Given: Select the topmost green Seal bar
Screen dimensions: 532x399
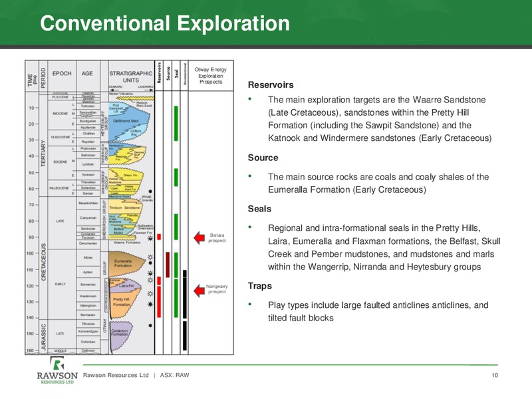Looking at the screenshot, I should [176, 123].
